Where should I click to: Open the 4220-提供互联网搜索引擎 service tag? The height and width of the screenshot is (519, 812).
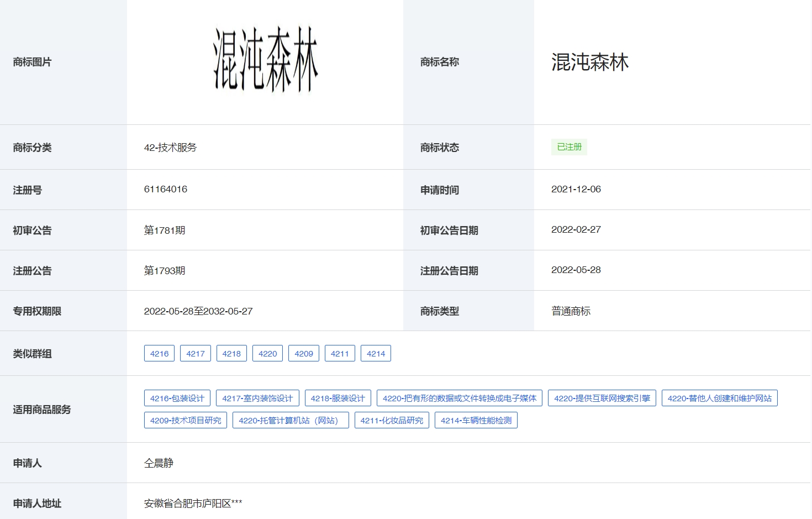tap(602, 398)
